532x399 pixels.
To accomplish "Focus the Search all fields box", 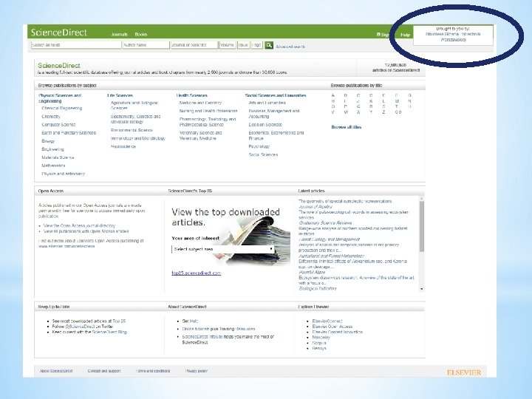I will (x=76, y=45).
